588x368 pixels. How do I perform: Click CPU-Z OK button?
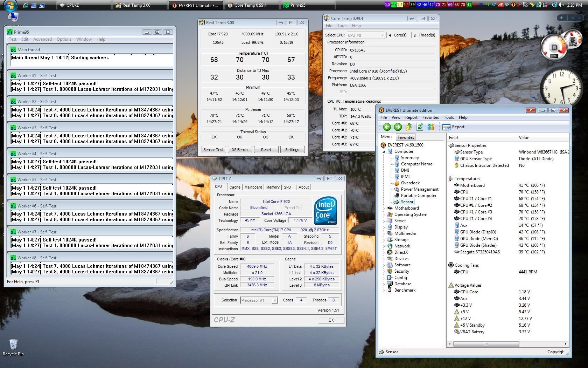pyautogui.click(x=331, y=320)
